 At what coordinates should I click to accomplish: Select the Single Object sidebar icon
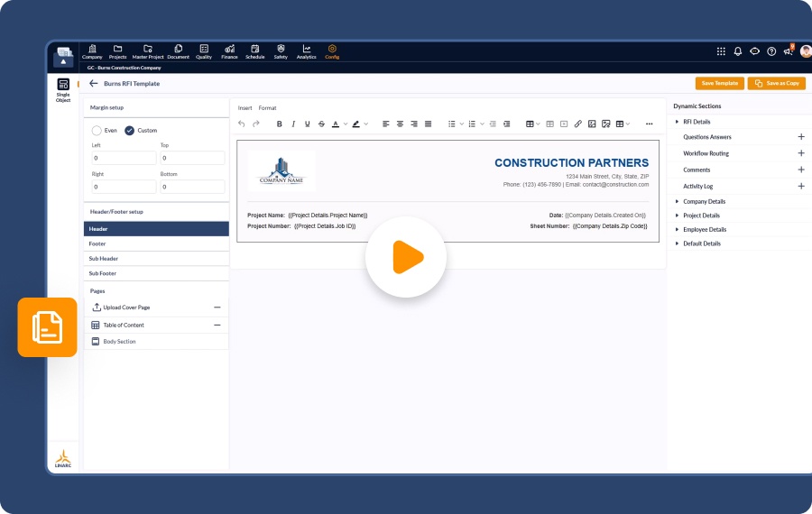[63, 90]
